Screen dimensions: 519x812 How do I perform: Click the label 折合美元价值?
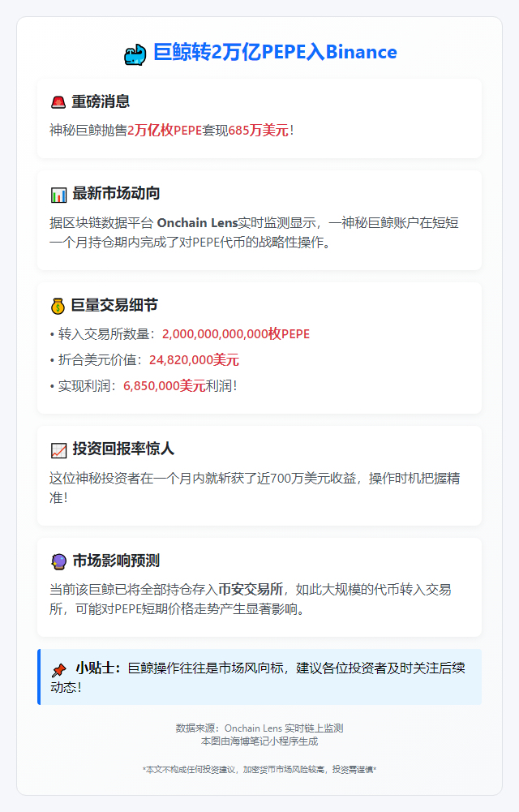(x=97, y=360)
